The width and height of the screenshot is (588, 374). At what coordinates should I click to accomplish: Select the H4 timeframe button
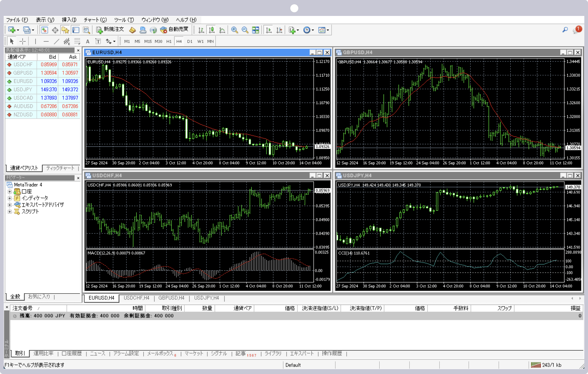(179, 41)
